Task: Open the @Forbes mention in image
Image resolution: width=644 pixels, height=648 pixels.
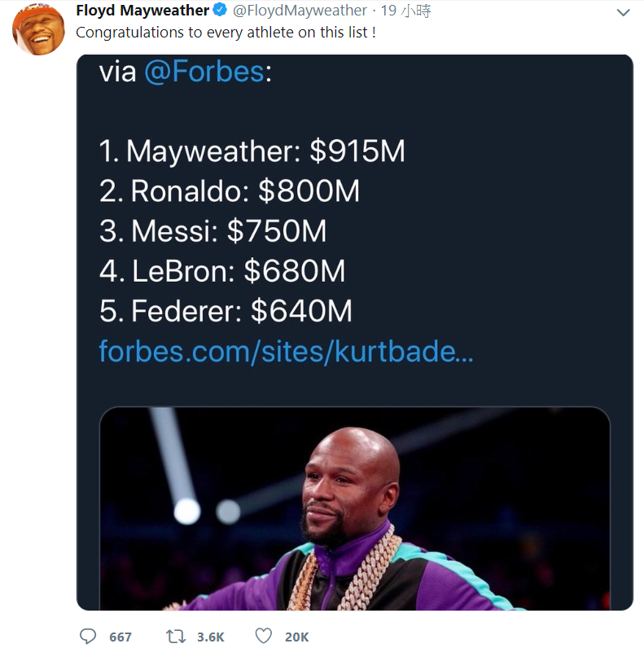Action: pyautogui.click(x=204, y=72)
